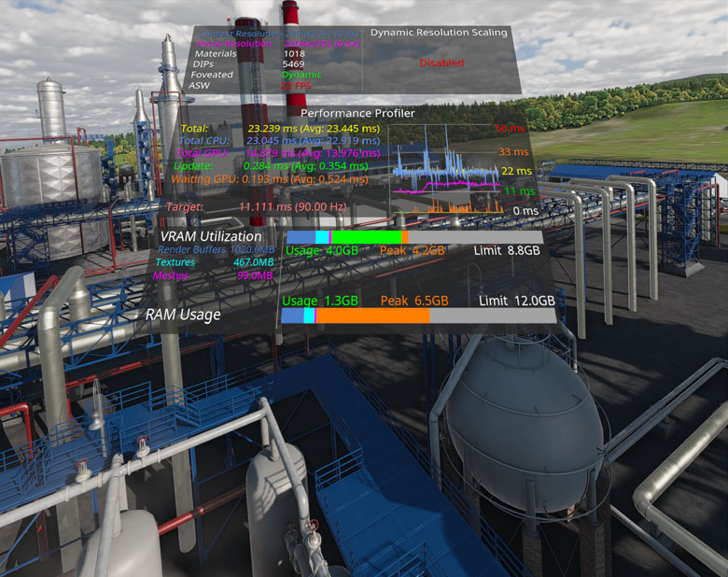Click the 22 ms graph axis label

pyautogui.click(x=517, y=172)
